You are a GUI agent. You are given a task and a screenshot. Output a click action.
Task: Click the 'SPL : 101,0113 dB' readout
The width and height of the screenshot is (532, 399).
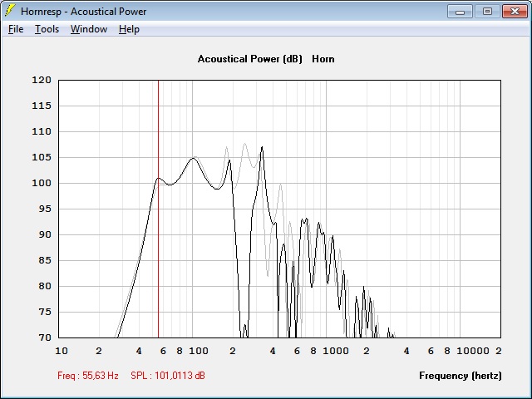[168, 376]
